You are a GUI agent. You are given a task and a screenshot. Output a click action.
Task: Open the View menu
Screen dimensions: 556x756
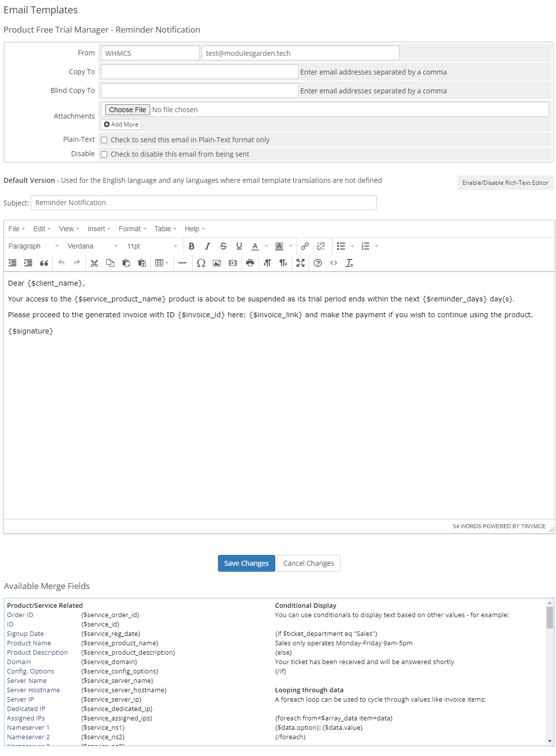[69, 229]
